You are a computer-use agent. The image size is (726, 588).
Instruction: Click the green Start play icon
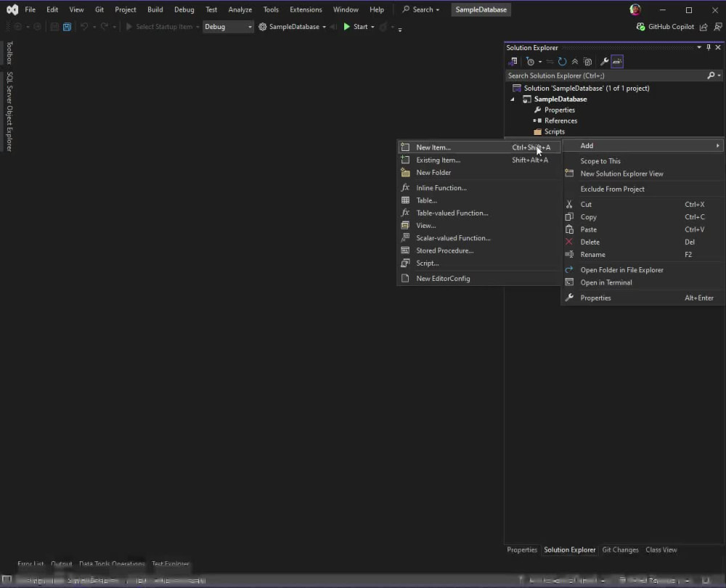pos(347,27)
